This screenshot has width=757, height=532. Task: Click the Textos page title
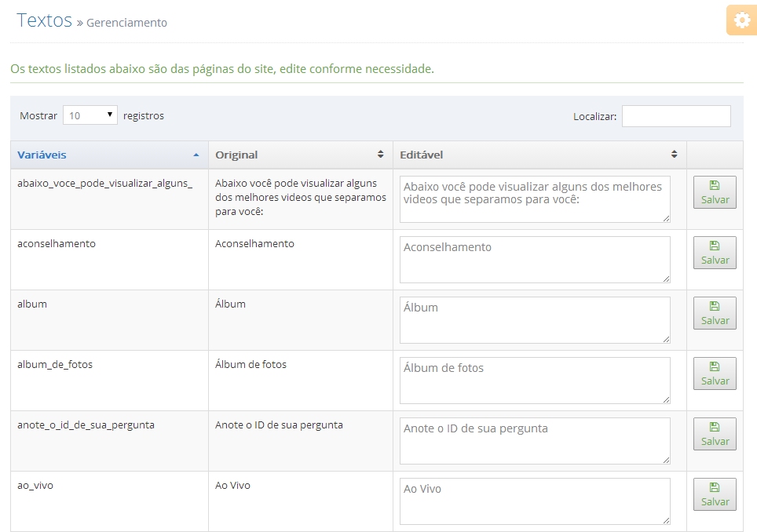click(45, 20)
